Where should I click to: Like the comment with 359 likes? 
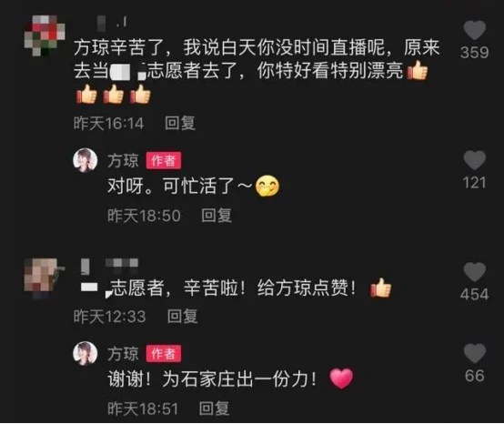pos(474,31)
